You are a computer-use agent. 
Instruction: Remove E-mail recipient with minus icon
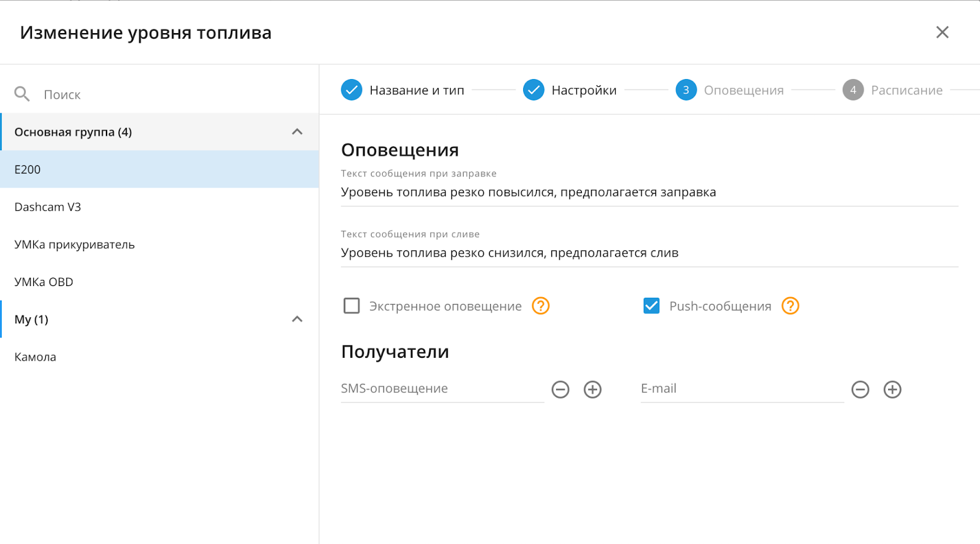[860, 390]
